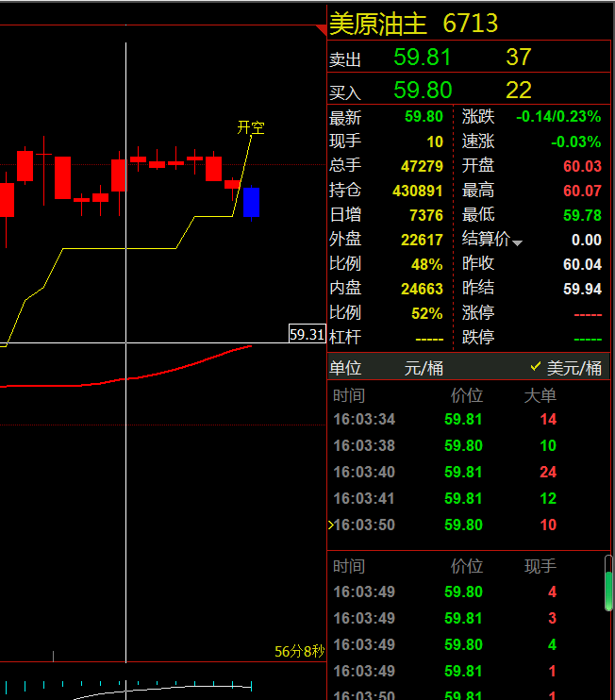Click the sell volume 37
The width and height of the screenshot is (615, 700).
coord(519,58)
